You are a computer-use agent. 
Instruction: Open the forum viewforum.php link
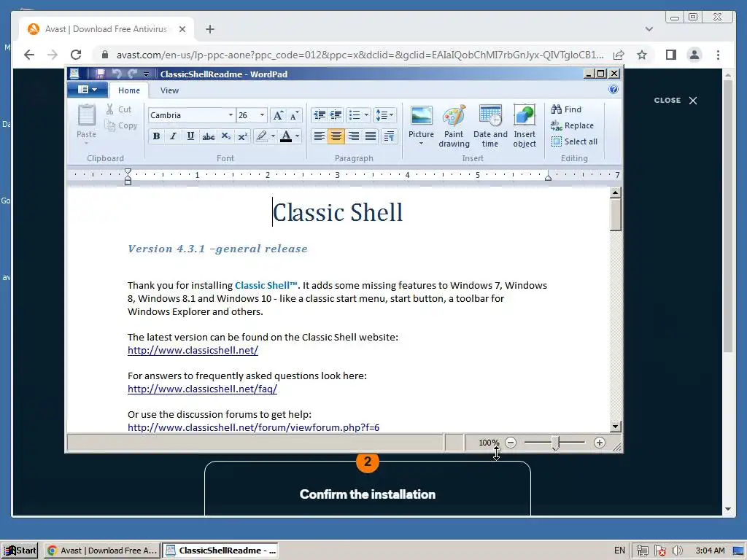click(x=253, y=427)
